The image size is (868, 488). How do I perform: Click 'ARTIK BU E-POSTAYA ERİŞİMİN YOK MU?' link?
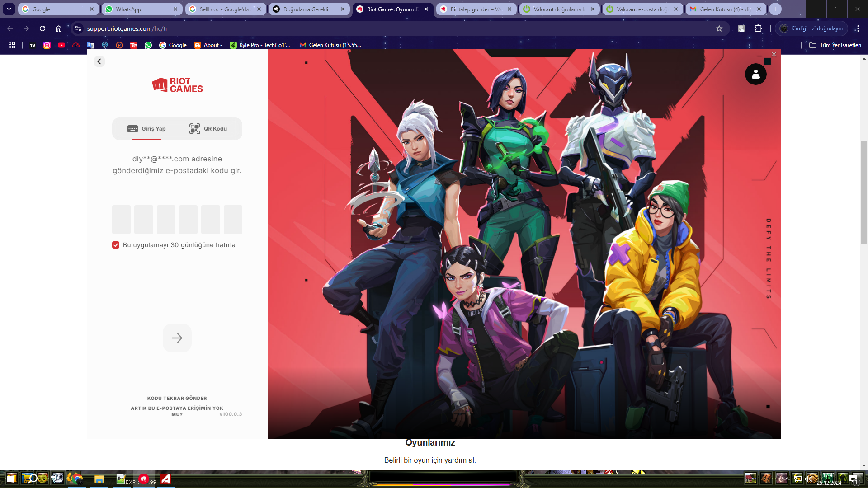click(x=177, y=411)
